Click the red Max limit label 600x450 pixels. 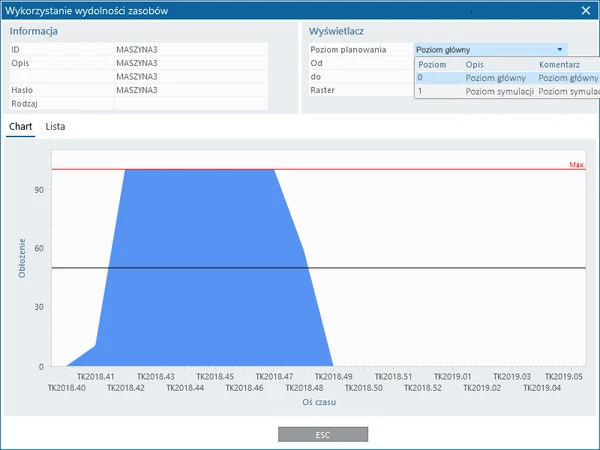(576, 164)
